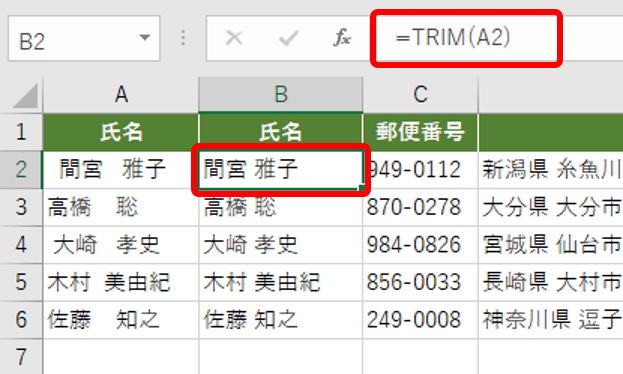Select empty cell B7
623x374 pixels.
point(281,357)
